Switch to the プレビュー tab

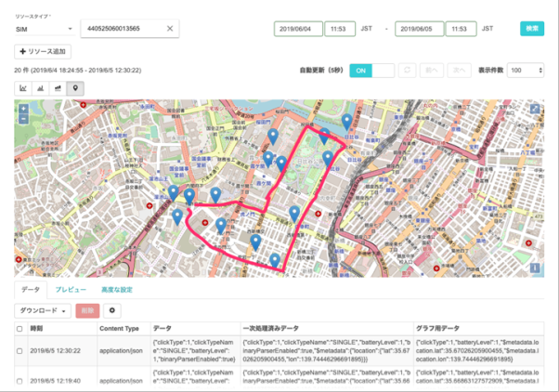pos(70,290)
